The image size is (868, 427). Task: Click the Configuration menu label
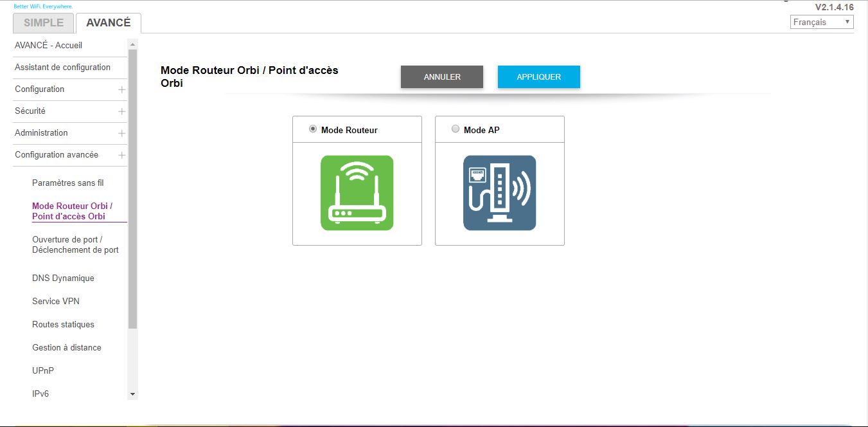40,89
